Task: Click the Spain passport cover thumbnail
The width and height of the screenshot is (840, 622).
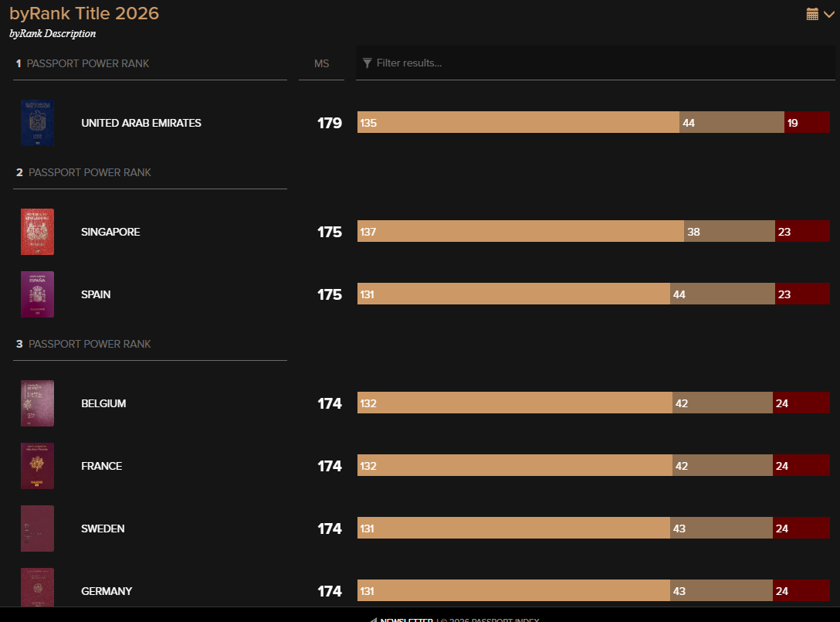Action: coord(38,294)
